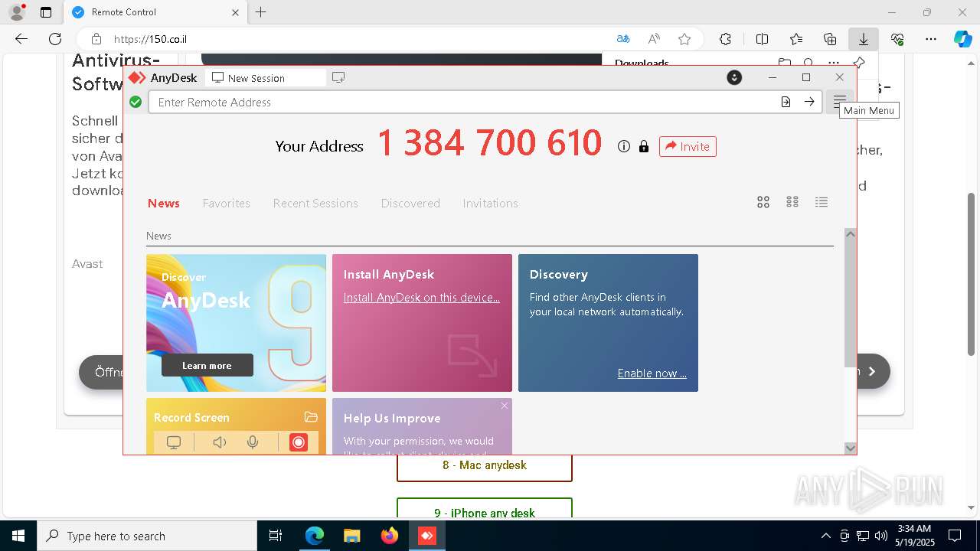Open Edge settings and more menu

tap(931, 39)
